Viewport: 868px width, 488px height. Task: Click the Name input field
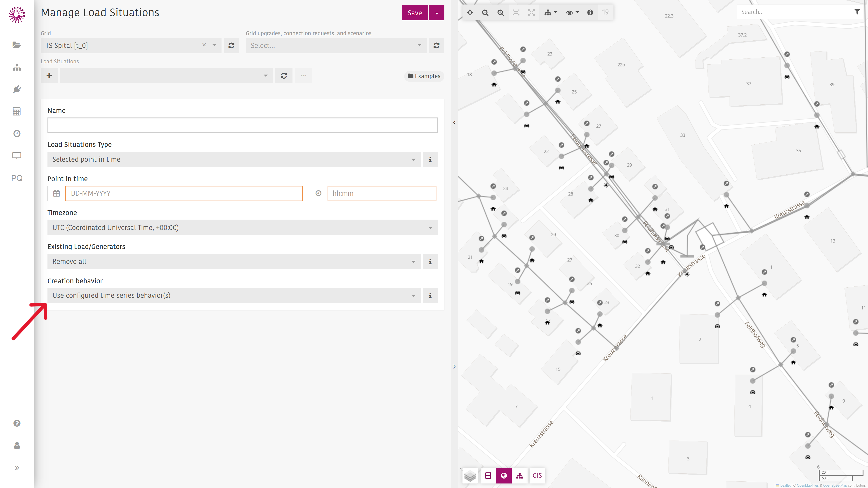point(242,125)
